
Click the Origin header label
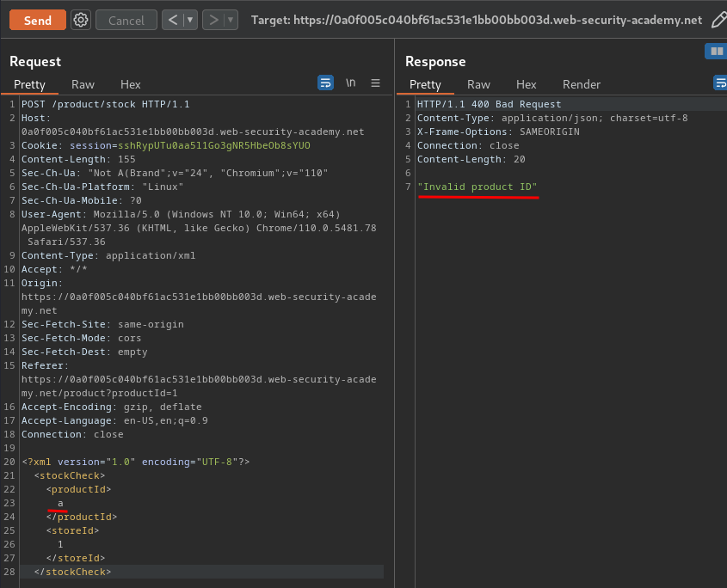(x=42, y=283)
